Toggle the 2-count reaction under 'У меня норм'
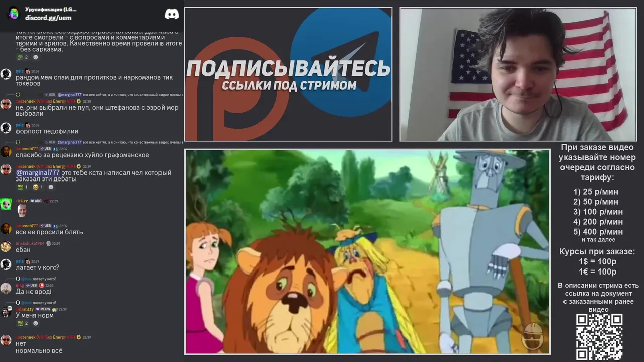 click(x=23, y=323)
